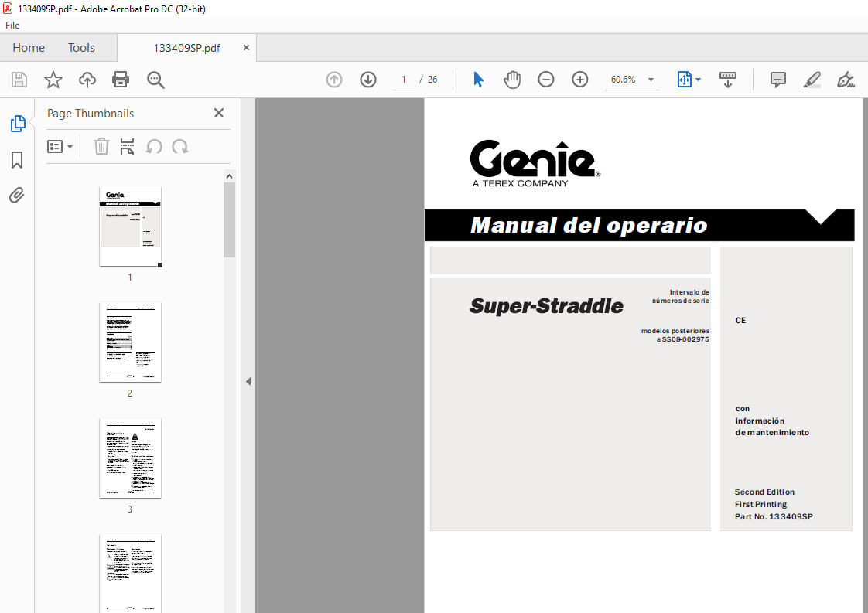Delete selected page with trash icon
This screenshot has height=613, width=868.
101,147
